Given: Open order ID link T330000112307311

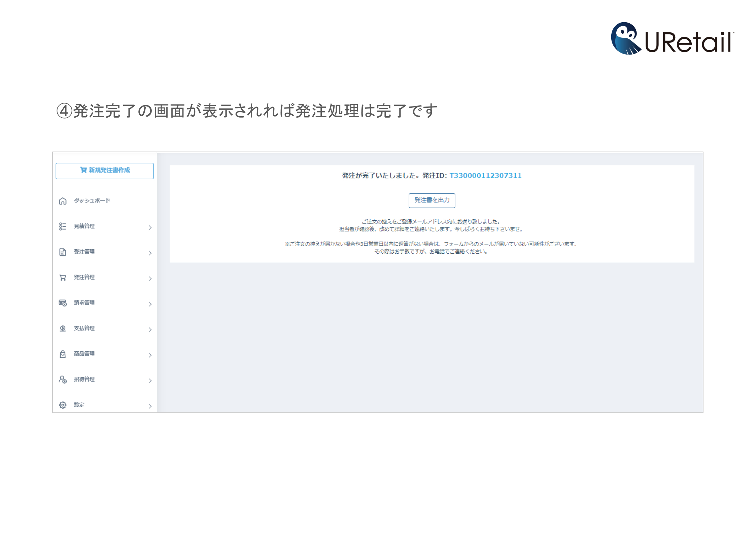Looking at the screenshot, I should [x=485, y=176].
